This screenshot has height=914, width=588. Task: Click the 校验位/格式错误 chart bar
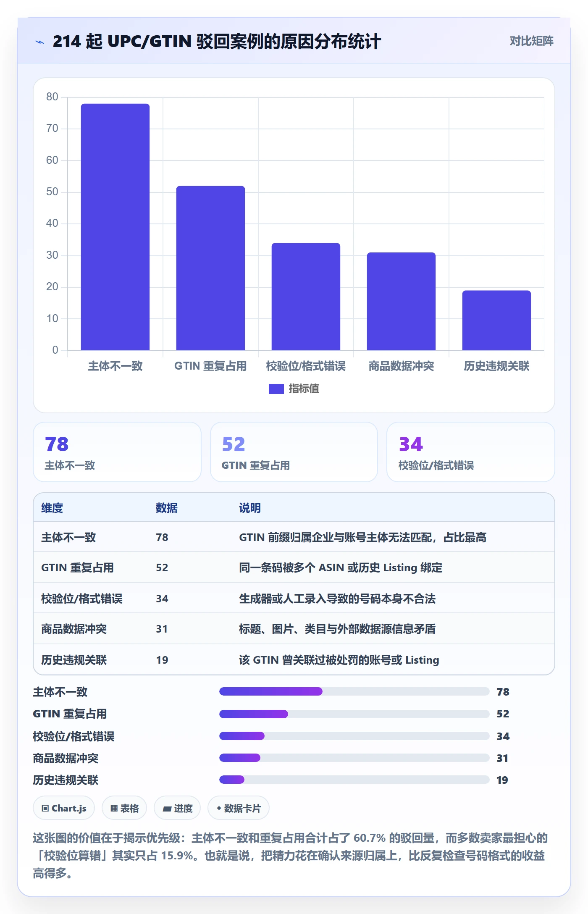pos(306,297)
